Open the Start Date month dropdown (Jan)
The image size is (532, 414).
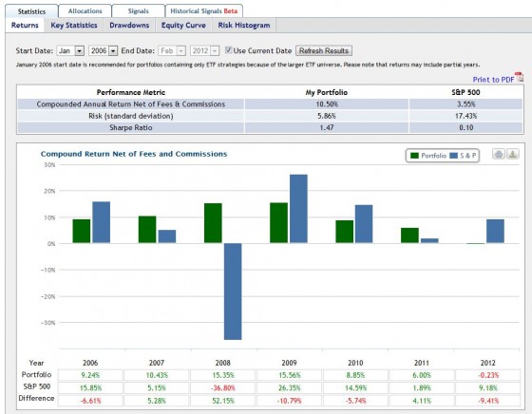coord(70,51)
